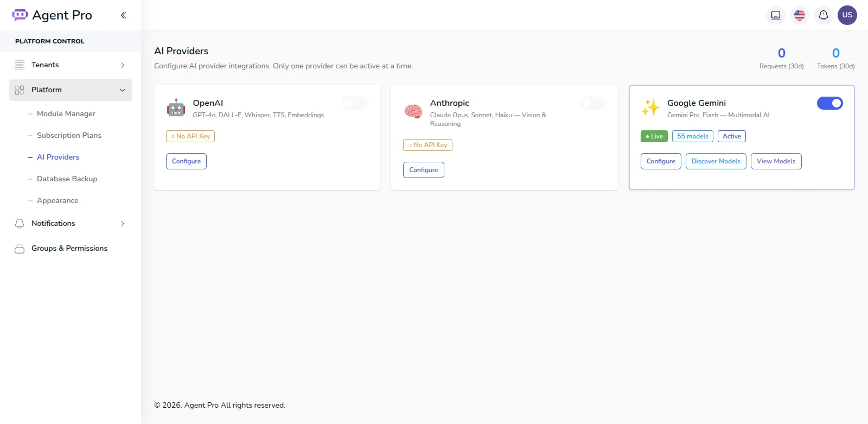Select AI Providers in sidebar
The height and width of the screenshot is (424, 868).
[x=58, y=157]
